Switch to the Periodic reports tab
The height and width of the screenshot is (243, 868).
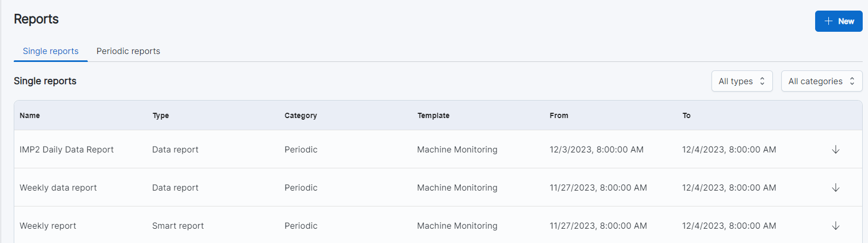[128, 51]
